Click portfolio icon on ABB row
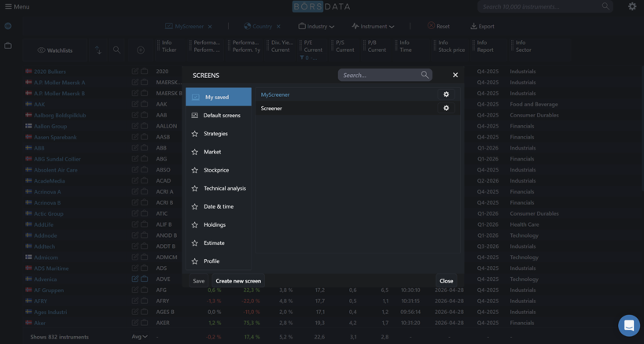644x344 pixels. click(144, 148)
